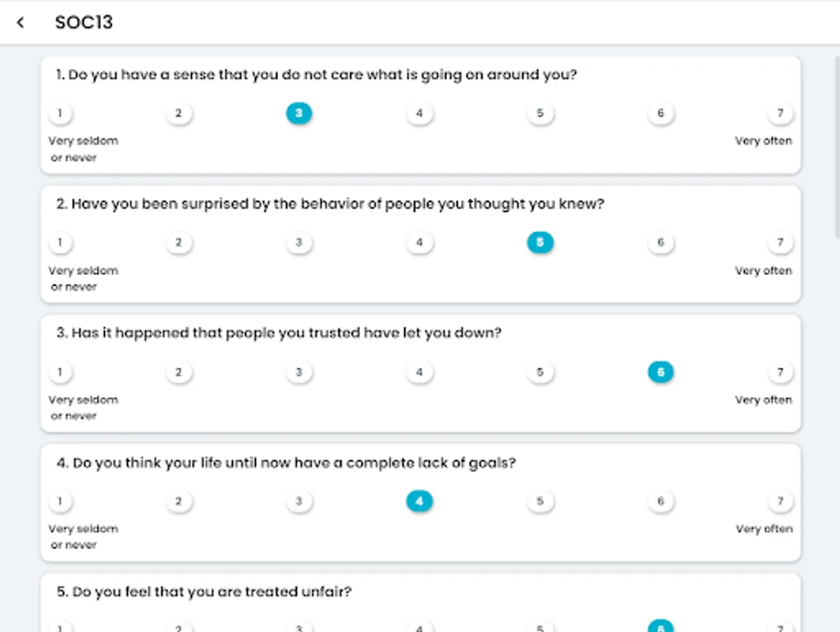
Task: Select rating 3 for question 1
Action: [x=299, y=113]
